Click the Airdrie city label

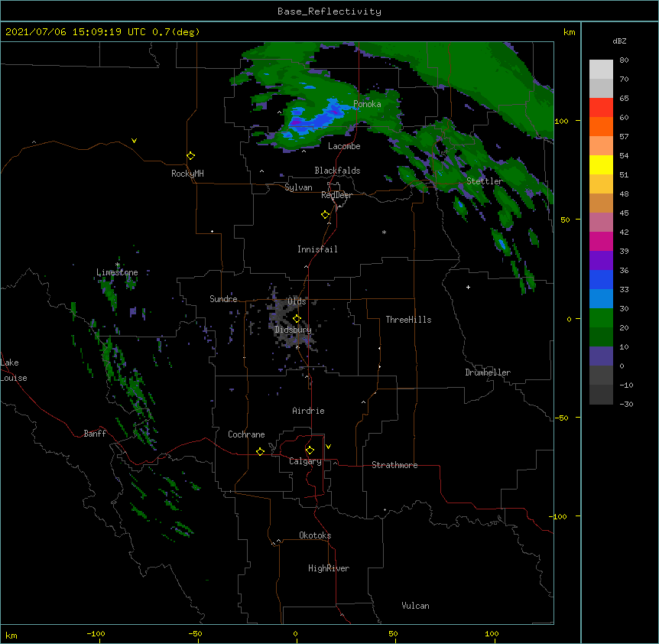tap(309, 411)
